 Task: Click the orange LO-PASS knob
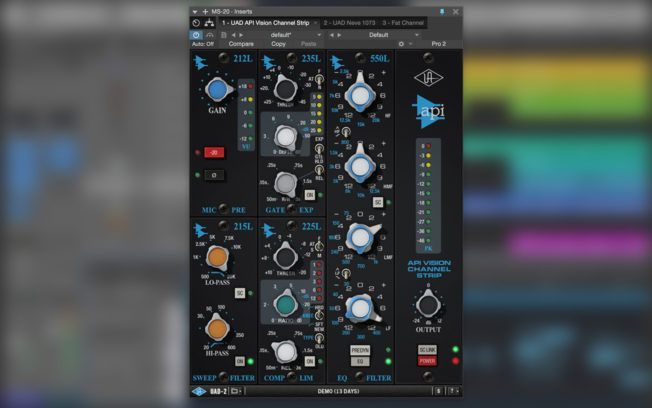[x=217, y=257]
